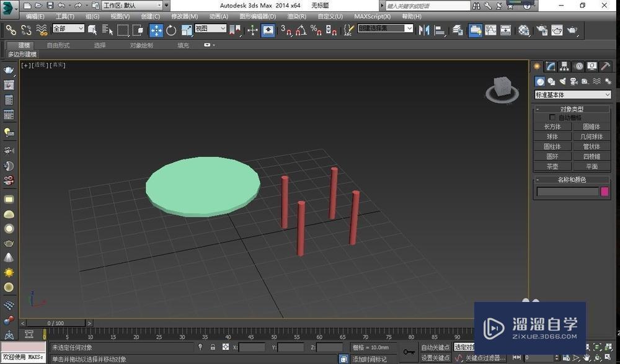The height and width of the screenshot is (364, 620).
Task: Select the Select and Rotate tool
Action: coord(171,30)
